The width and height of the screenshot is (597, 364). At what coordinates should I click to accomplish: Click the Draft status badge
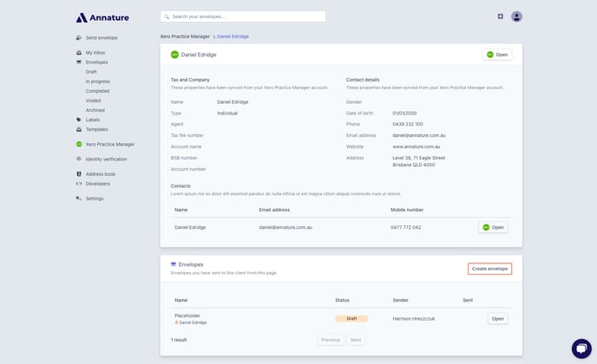(351, 318)
